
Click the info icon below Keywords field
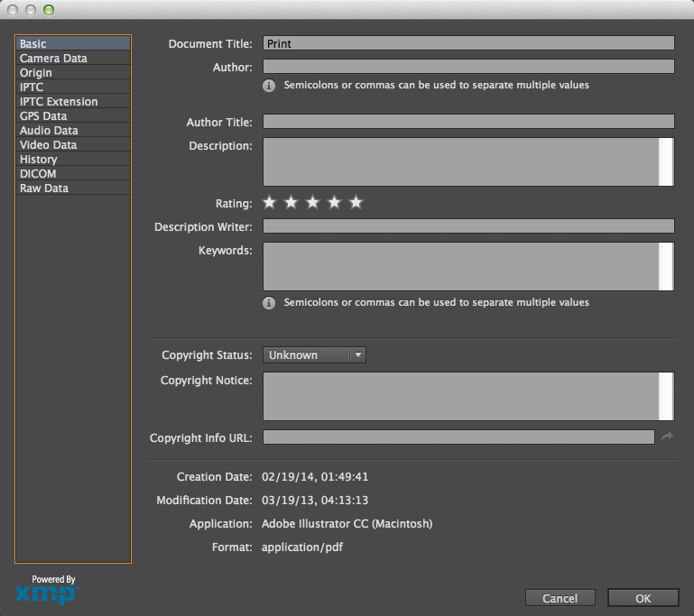coord(269,303)
